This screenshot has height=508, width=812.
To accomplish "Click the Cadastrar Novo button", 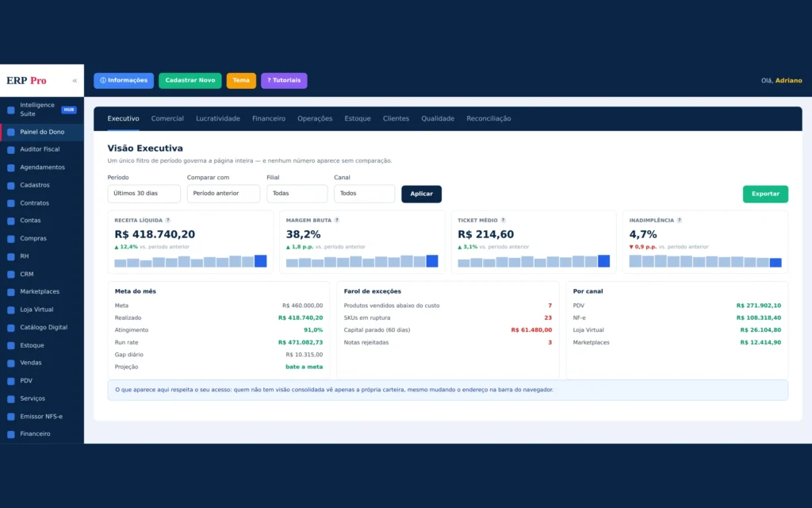I will coord(190,80).
